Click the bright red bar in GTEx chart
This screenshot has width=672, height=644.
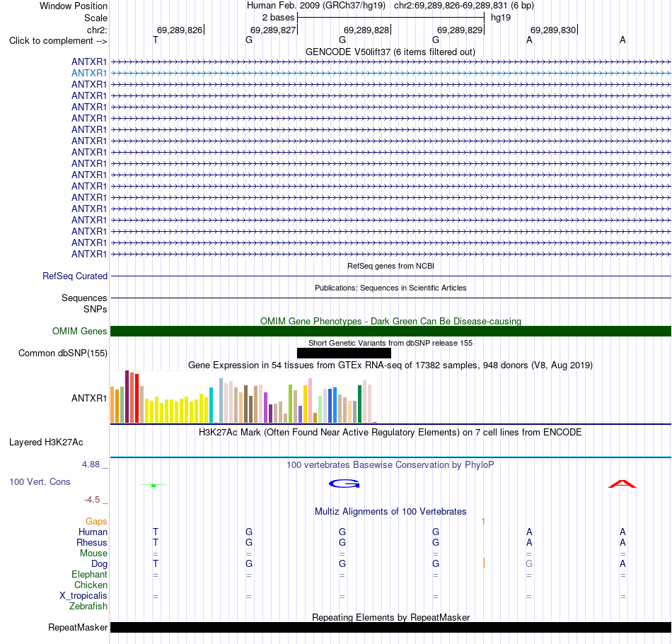tap(137, 399)
